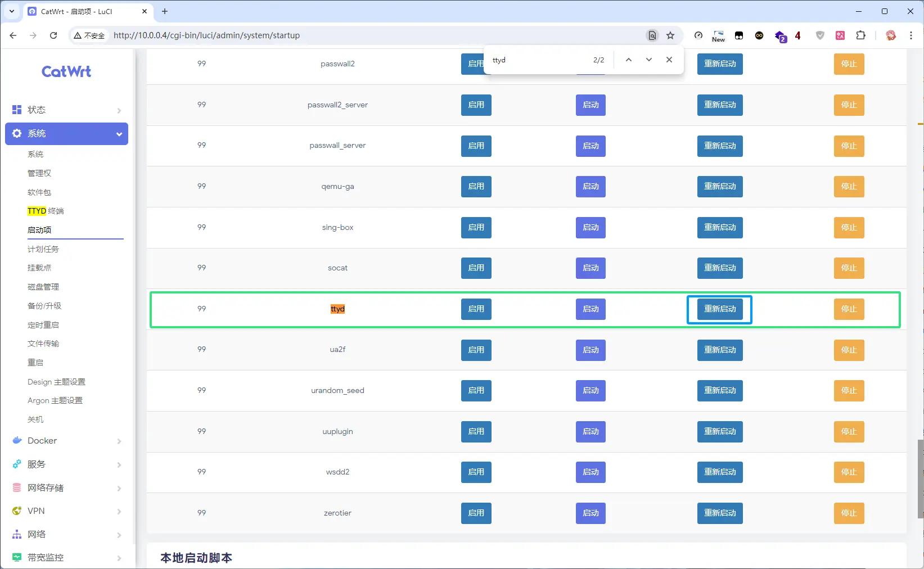Open the TTYD 终端 submenu item

click(46, 211)
